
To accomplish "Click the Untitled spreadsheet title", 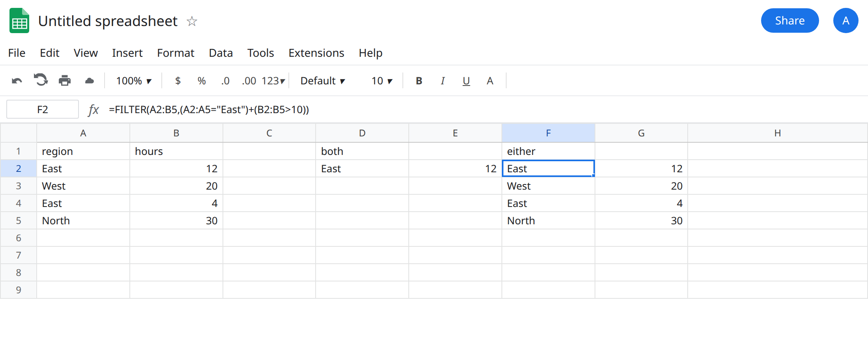I will pos(108,21).
